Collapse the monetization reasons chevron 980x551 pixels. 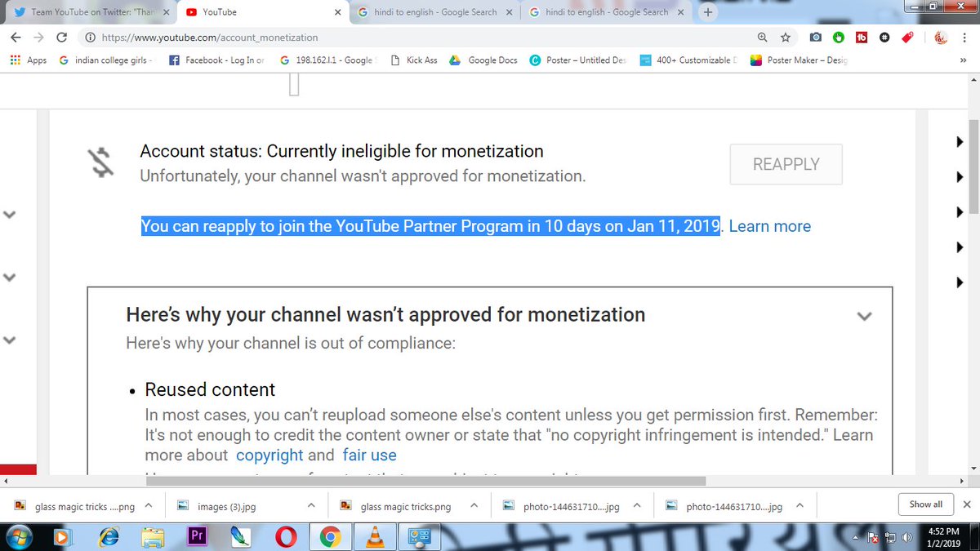coord(863,316)
